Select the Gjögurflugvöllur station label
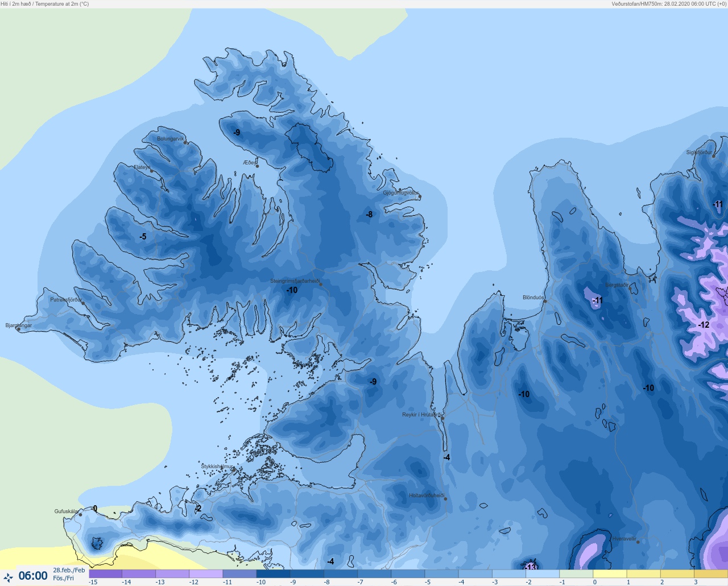728x586 pixels. point(401,193)
